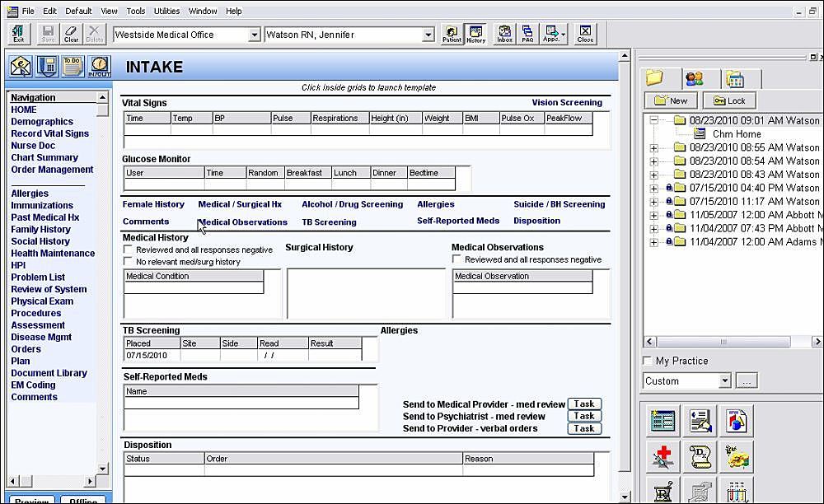824x504 pixels.
Task: Open the Alcohol / Drug Screening link
Action: point(352,204)
